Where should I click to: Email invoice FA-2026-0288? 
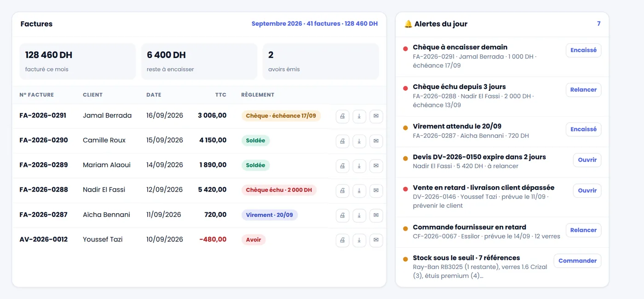pos(376,191)
